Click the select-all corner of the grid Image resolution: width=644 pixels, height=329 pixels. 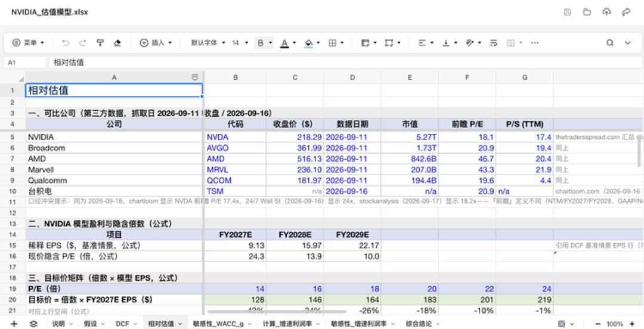(x=13, y=77)
